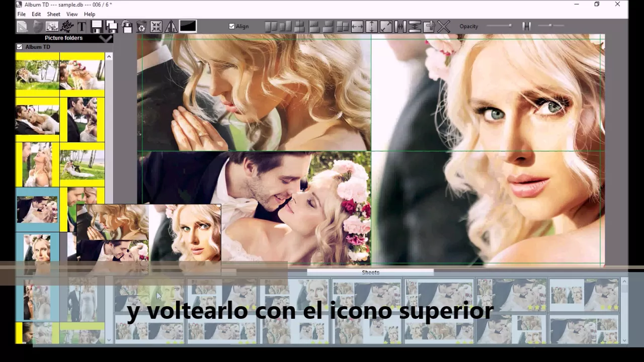644x362 pixels.
Task: Click the Sheets panel label
Action: tap(370, 273)
